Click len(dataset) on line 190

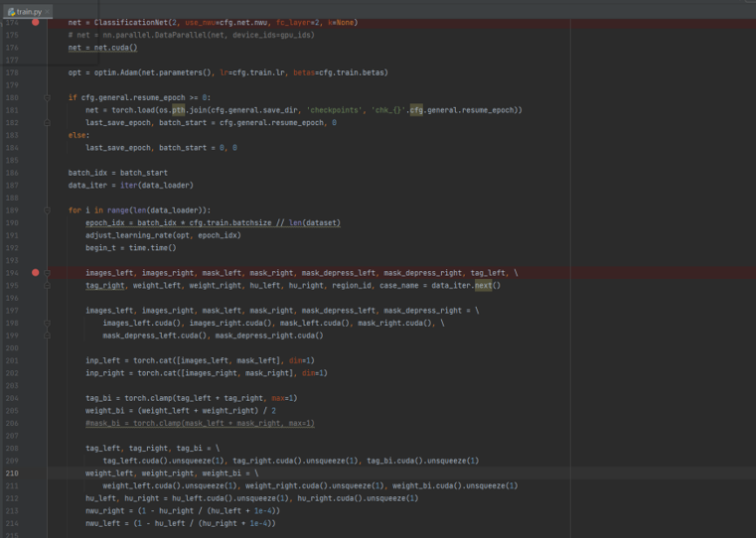click(x=315, y=223)
